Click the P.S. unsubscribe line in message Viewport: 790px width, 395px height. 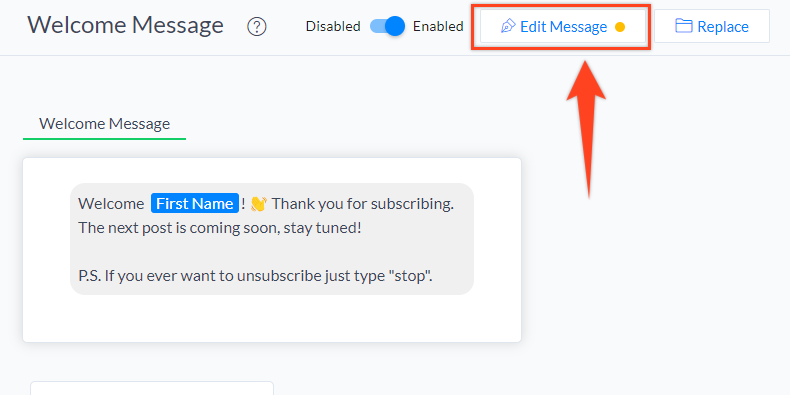pos(255,276)
